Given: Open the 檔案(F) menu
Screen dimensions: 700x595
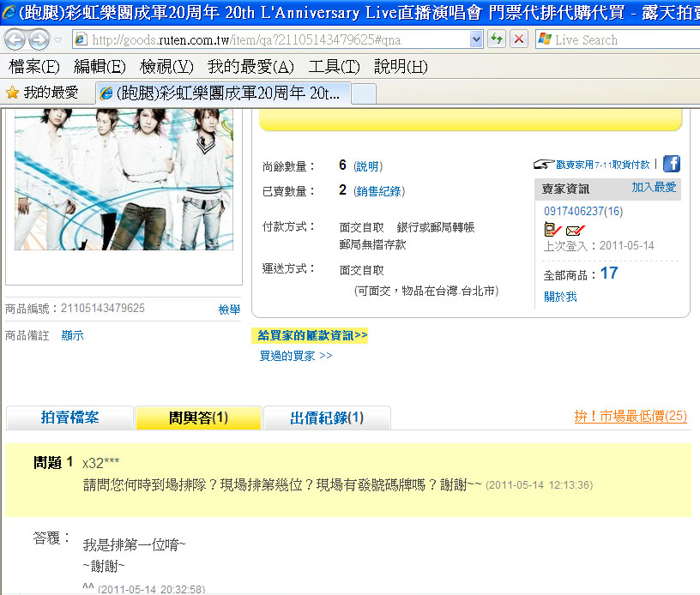Looking at the screenshot, I should [x=34, y=67].
